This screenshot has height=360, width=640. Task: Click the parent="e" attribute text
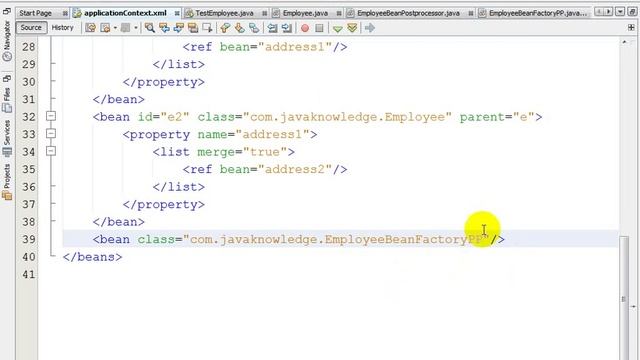pos(497,117)
